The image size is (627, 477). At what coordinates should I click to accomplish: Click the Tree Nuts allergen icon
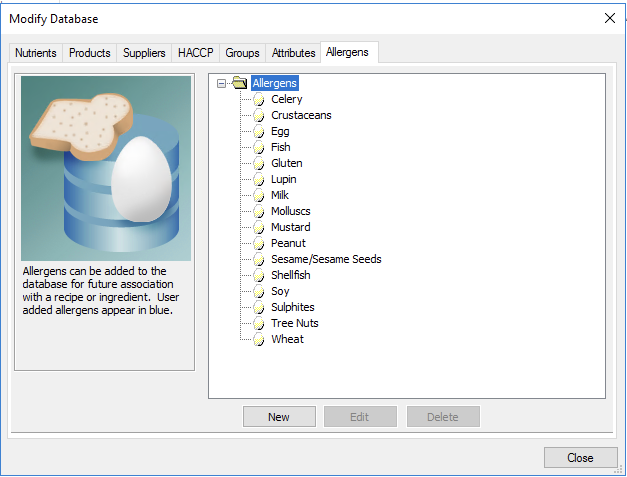click(x=259, y=323)
